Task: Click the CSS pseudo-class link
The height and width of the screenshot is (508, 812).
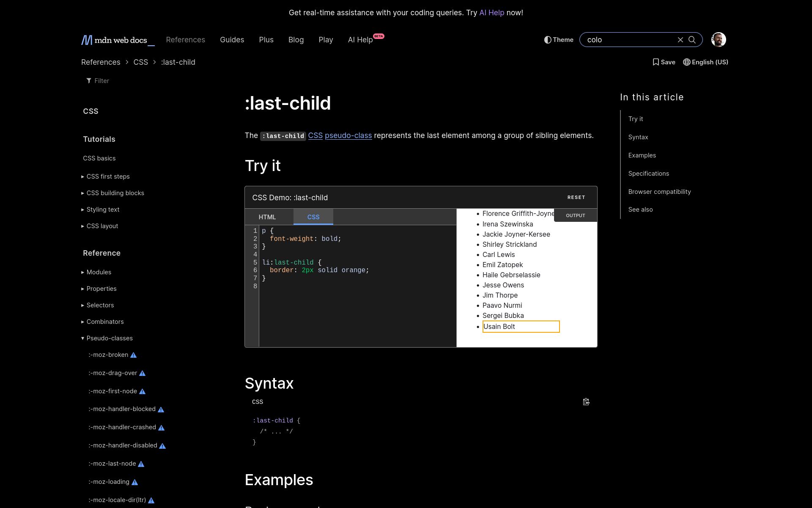Action: tap(348, 135)
